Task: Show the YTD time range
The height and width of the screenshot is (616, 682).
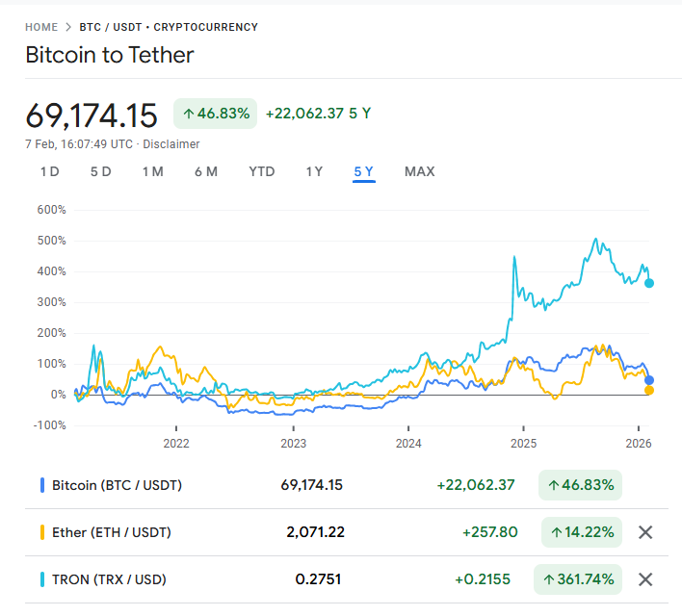Action: pyautogui.click(x=261, y=171)
